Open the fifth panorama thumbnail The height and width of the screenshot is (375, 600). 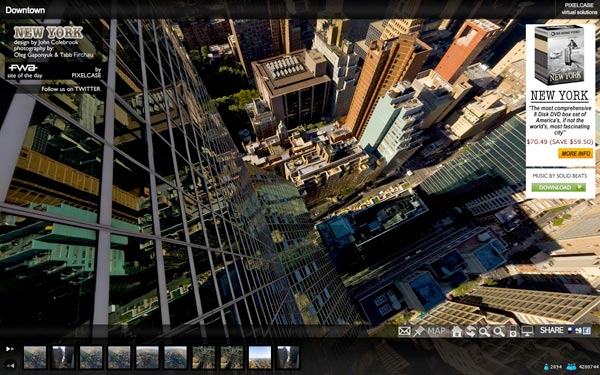147,357
